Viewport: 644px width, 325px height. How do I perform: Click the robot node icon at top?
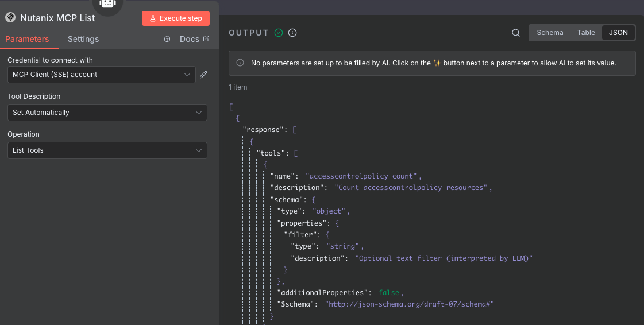(108, 5)
